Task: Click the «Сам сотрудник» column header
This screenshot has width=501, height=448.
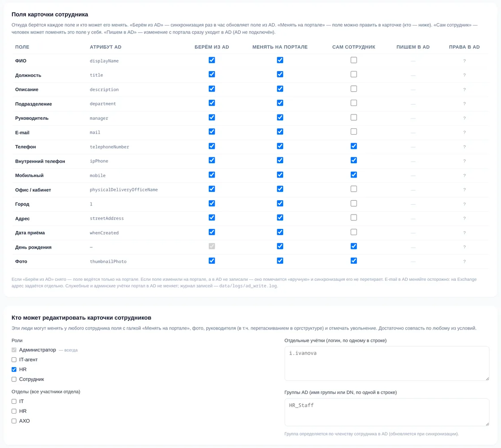Action: (354, 47)
